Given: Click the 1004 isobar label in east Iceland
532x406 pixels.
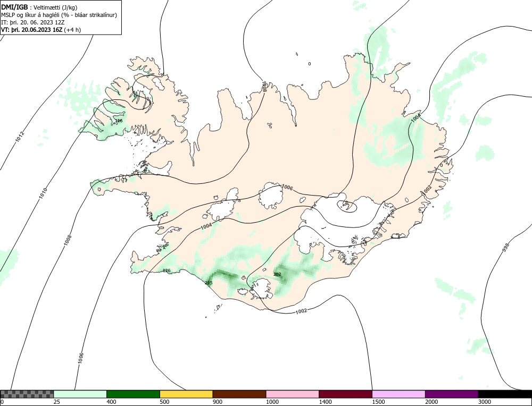Looking at the screenshot, I should pyautogui.click(x=416, y=117).
